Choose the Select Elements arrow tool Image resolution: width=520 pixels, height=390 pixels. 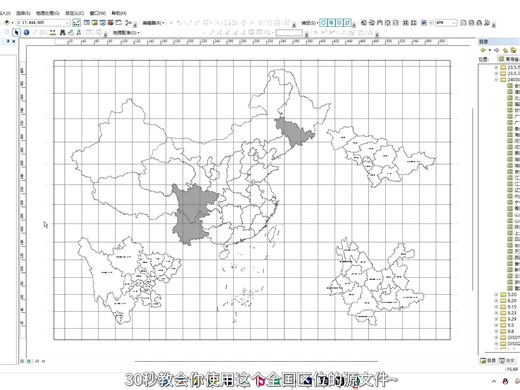point(16,32)
